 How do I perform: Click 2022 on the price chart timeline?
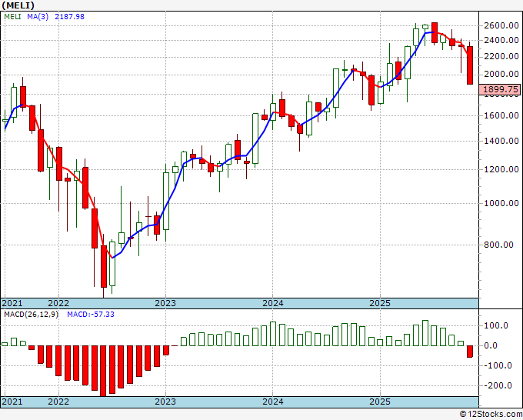click(58, 303)
